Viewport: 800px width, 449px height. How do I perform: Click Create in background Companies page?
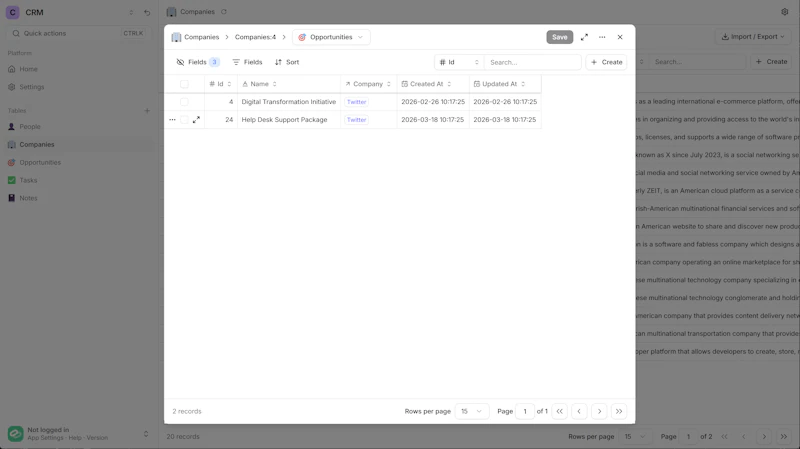click(771, 62)
